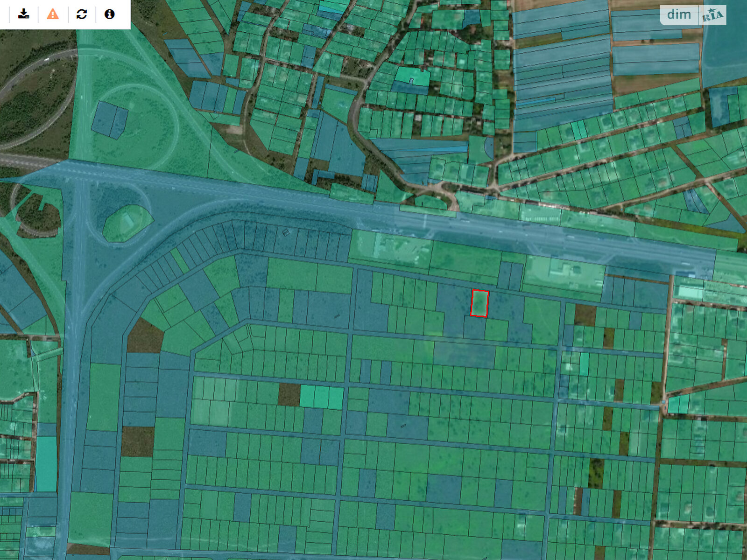Click the refresh arrows icon
747x560 pixels.
point(82,14)
